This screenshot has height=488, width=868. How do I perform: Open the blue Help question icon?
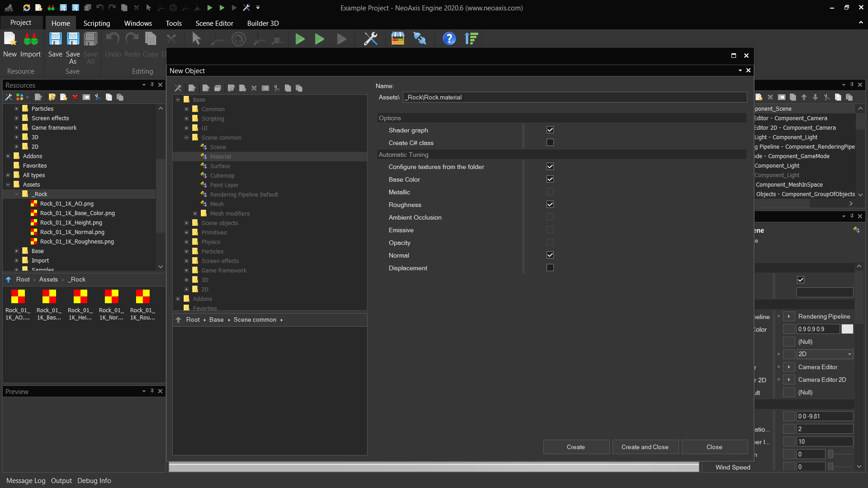(x=449, y=39)
